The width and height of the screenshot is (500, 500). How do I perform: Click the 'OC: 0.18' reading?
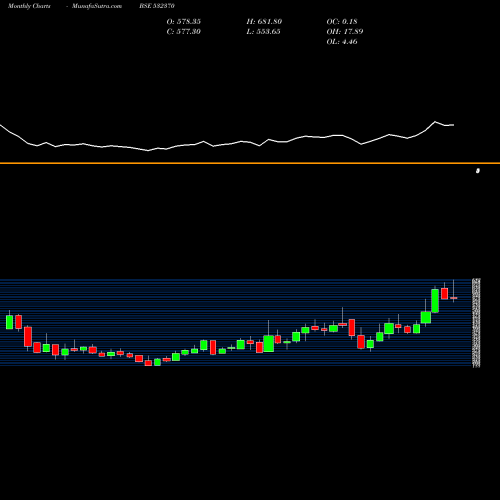coord(342,21)
